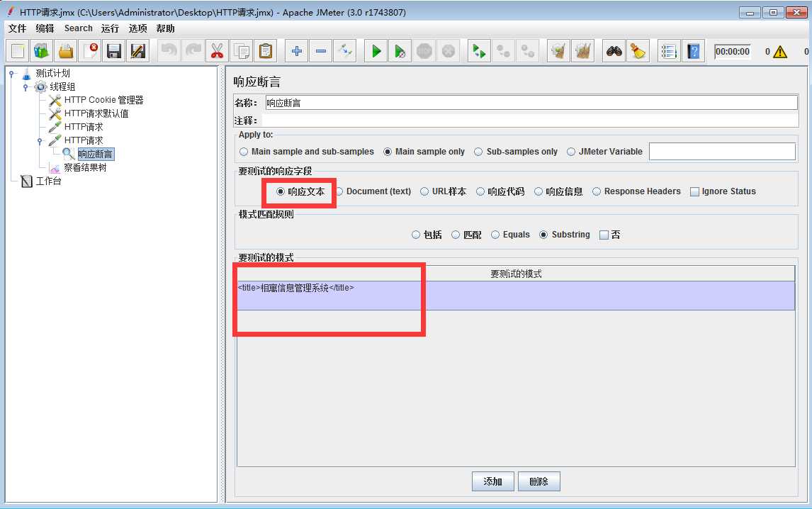Collapse all nodes with minus icon

[320, 51]
